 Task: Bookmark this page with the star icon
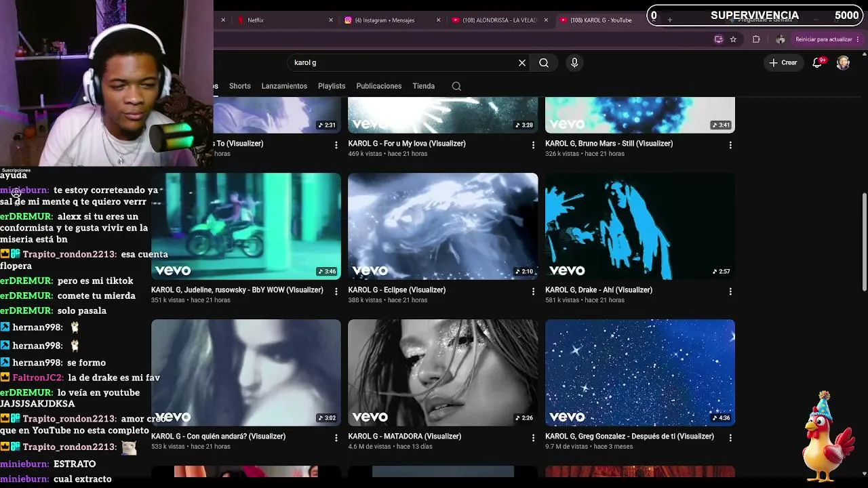point(733,39)
